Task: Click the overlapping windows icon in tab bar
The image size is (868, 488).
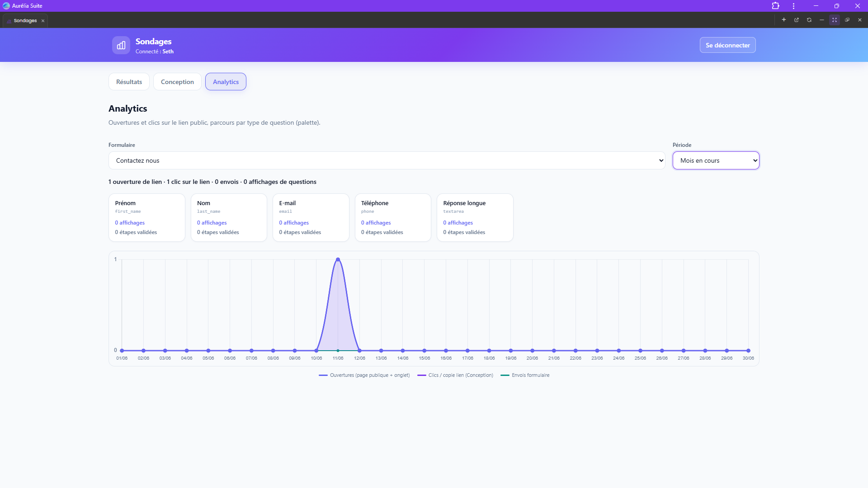Action: click(x=847, y=20)
